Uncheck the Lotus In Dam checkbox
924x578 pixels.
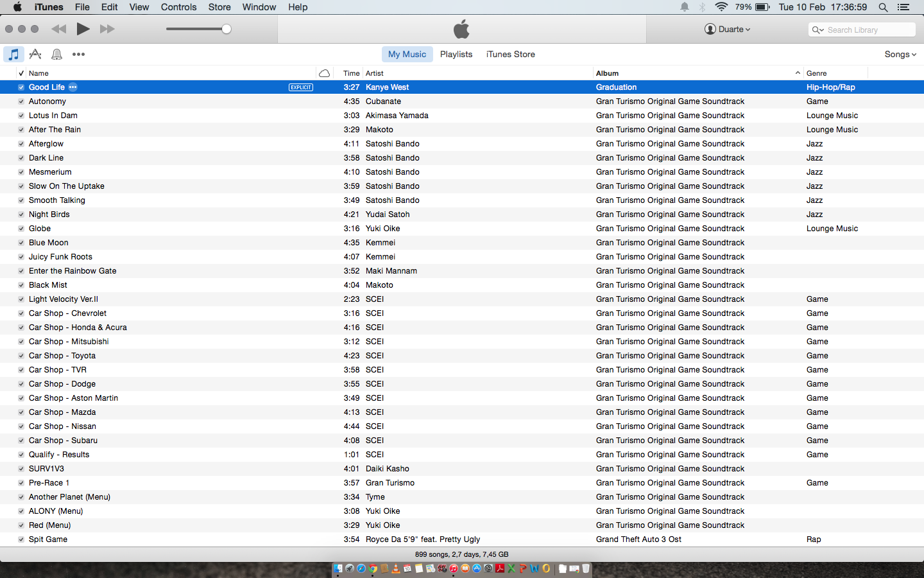21,116
